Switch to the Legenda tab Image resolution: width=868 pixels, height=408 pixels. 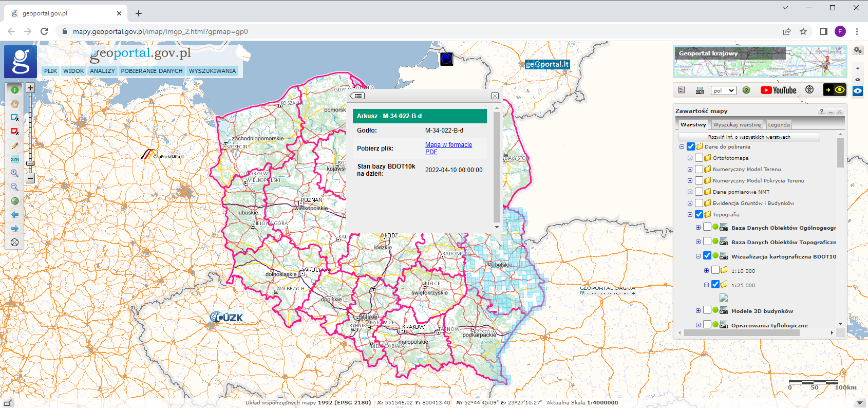pyautogui.click(x=778, y=124)
